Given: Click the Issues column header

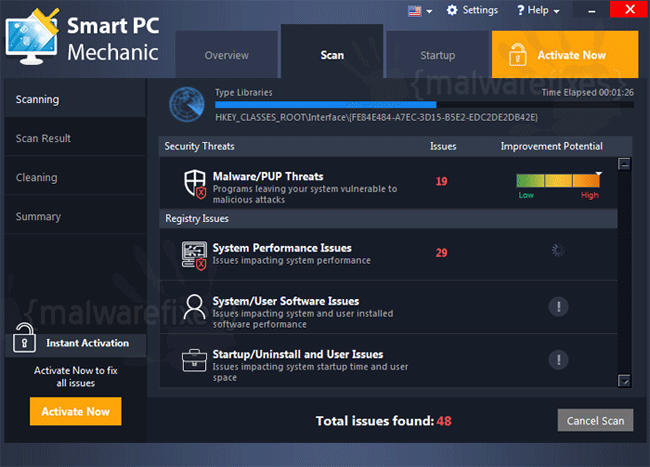Looking at the screenshot, I should (x=443, y=146).
